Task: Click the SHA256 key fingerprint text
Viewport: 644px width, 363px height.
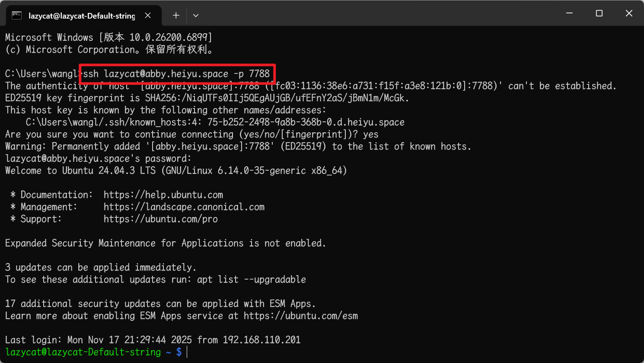Action: [x=277, y=98]
